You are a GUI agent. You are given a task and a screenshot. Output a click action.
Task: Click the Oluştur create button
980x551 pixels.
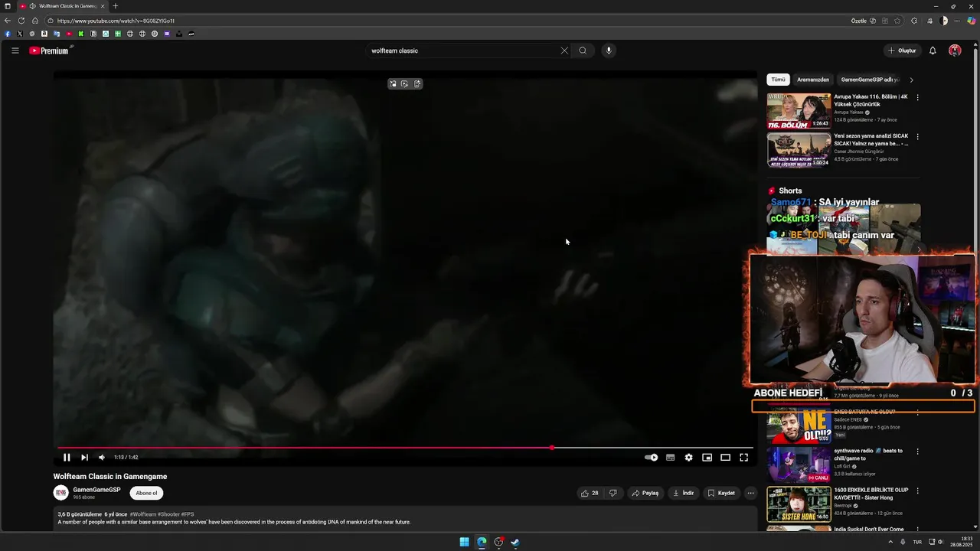tap(902, 51)
